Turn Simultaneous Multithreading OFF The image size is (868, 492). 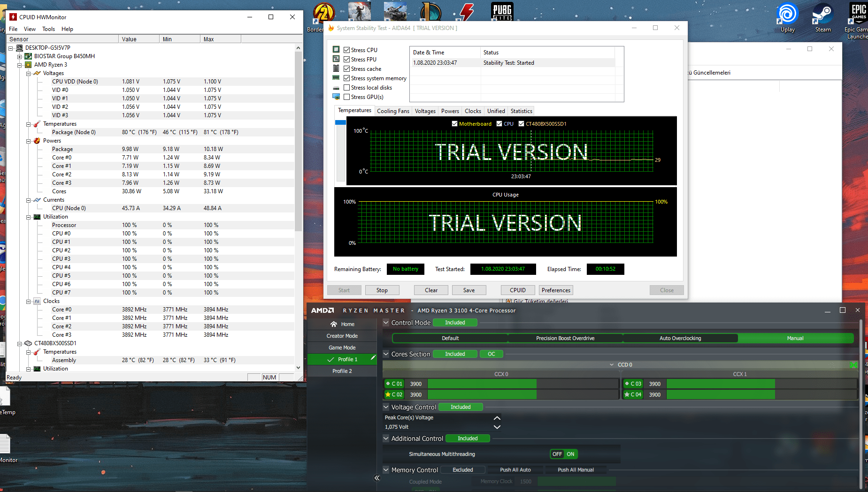tap(557, 454)
